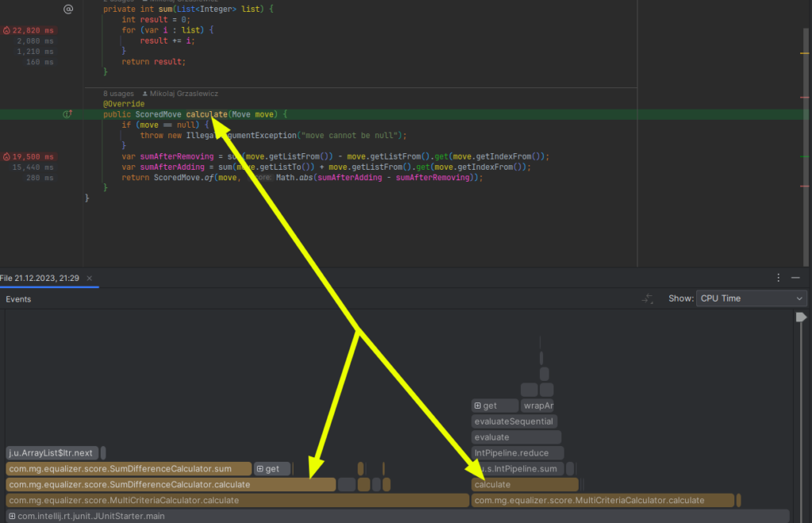Click the sumAfterRemoving variable declaration
812x523 pixels.
tap(177, 156)
